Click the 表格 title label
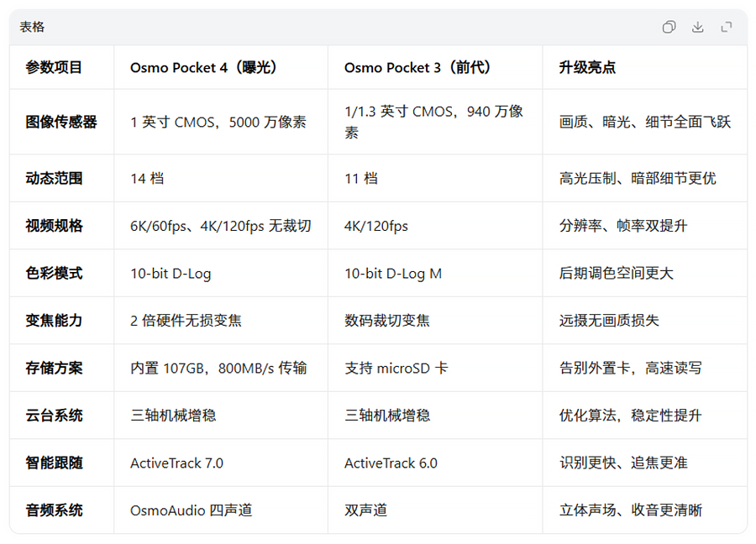The image size is (756, 544). 31,27
